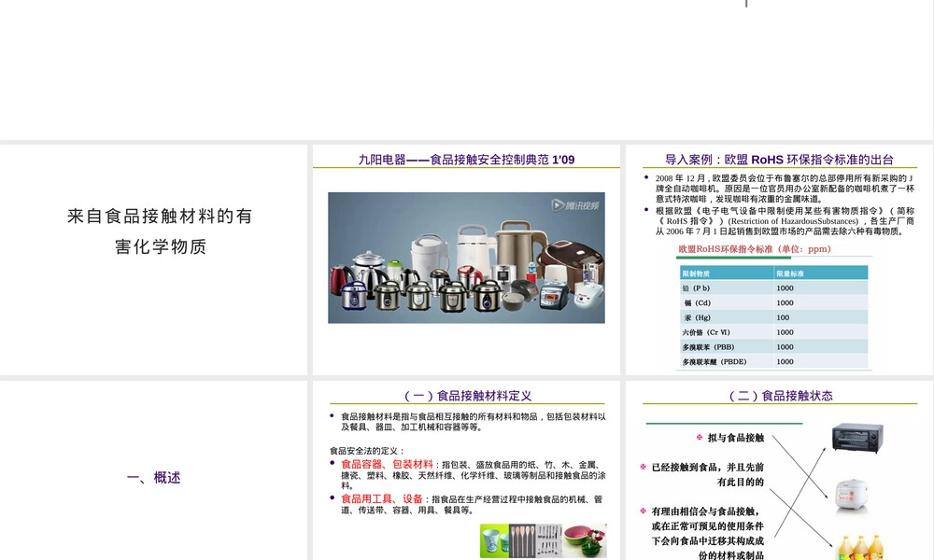Click the paragraph beginning '根据欧盟《电子电气设备'
This screenshot has height=560, width=934.
(785, 221)
